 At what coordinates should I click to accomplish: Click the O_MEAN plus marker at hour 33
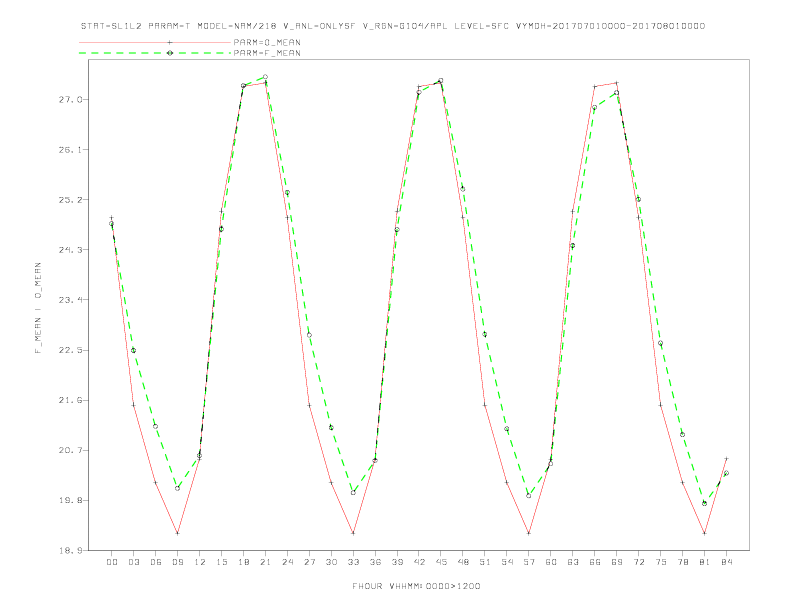[x=353, y=533]
